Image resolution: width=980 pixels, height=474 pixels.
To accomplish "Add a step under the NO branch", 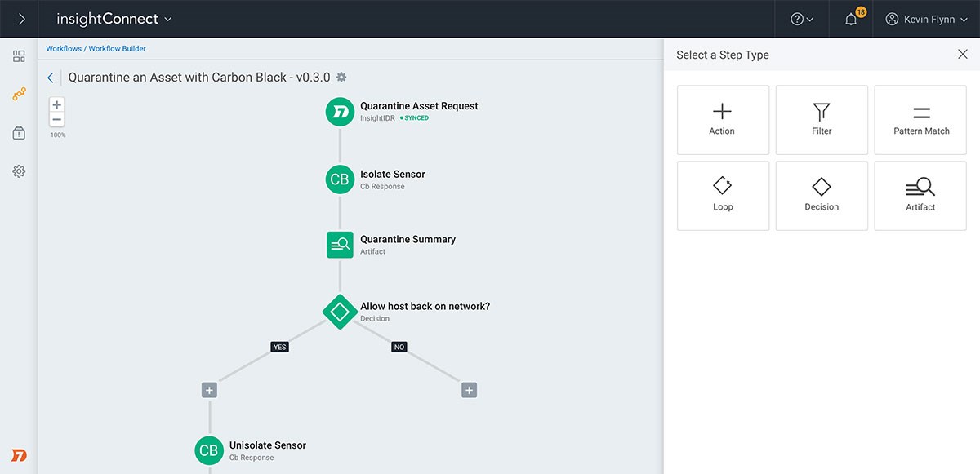I will coord(469,391).
